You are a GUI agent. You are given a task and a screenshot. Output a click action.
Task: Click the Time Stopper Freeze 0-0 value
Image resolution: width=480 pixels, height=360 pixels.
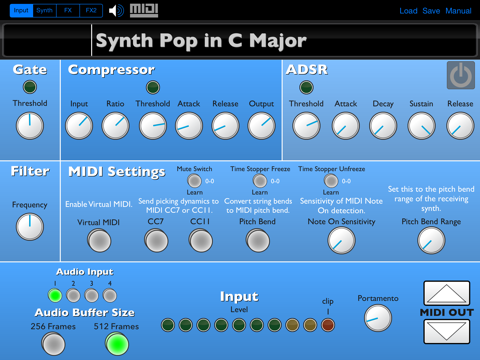point(275,181)
